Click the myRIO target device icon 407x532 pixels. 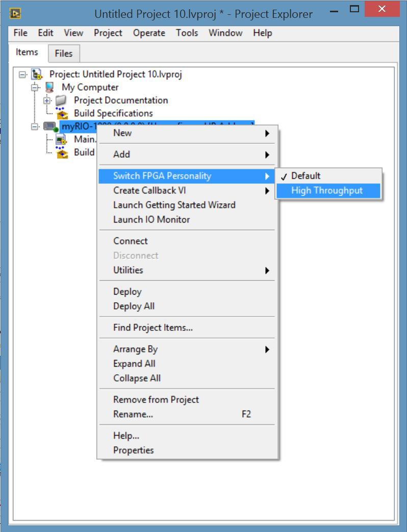point(49,127)
